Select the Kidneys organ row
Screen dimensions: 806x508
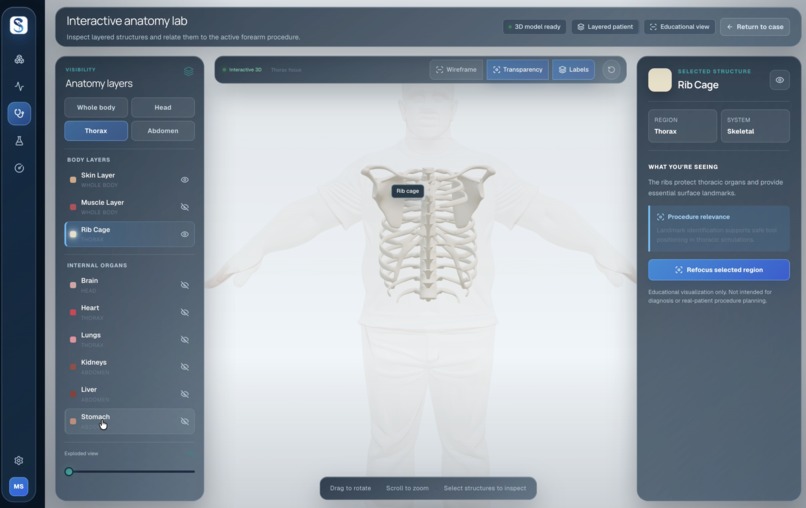pyautogui.click(x=130, y=367)
